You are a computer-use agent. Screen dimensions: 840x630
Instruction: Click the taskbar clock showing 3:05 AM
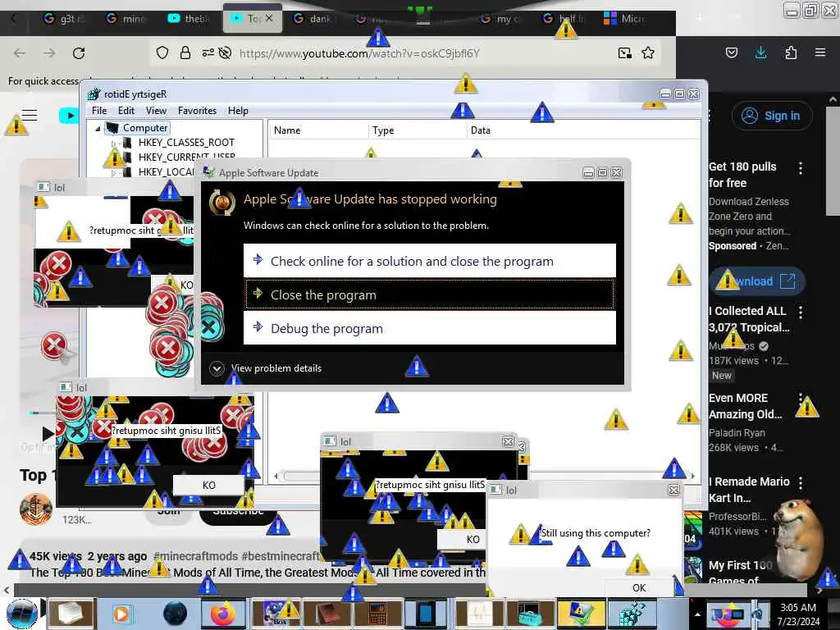pos(799,614)
